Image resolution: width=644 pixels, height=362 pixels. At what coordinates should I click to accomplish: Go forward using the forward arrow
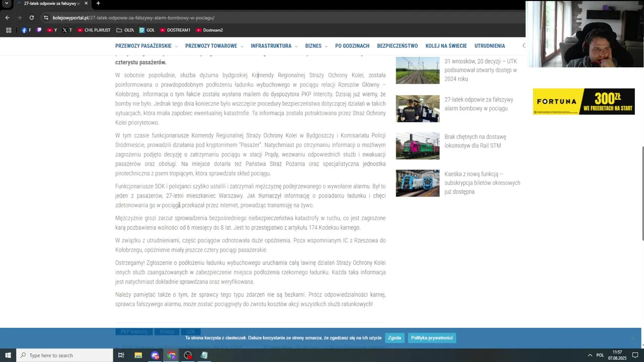[20, 18]
